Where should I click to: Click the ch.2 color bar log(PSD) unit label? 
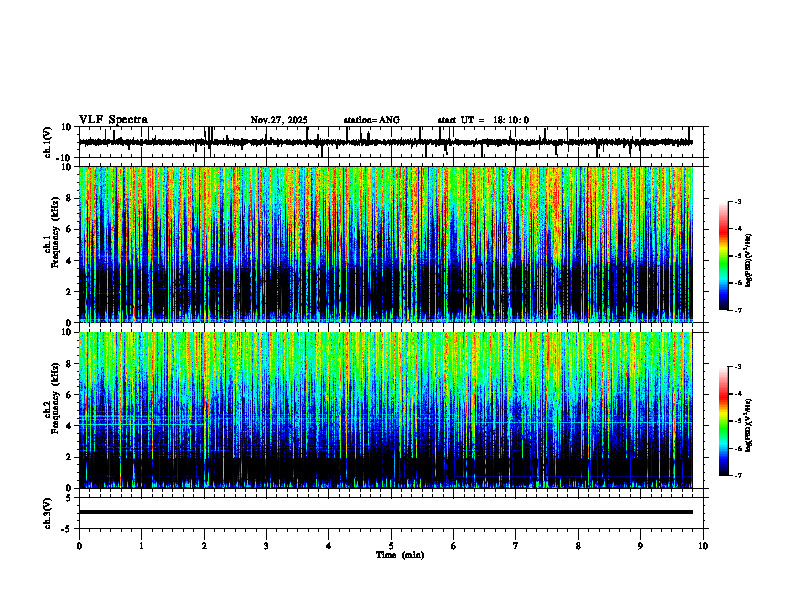pos(749,425)
